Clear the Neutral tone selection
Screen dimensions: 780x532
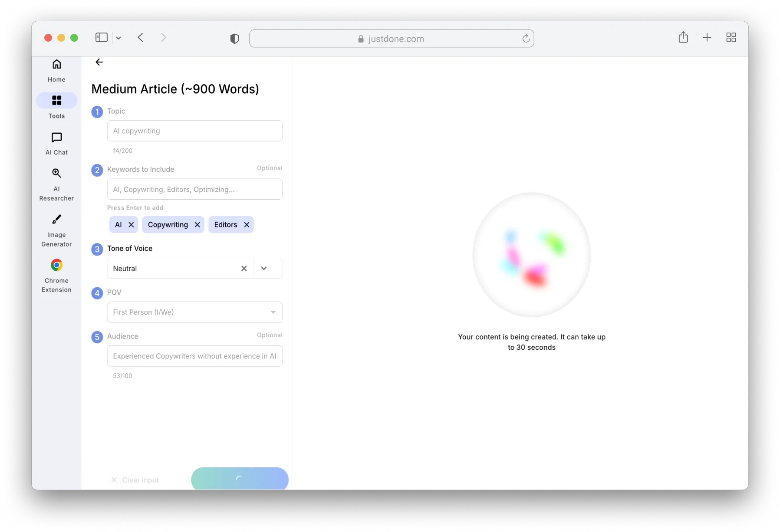pos(244,269)
